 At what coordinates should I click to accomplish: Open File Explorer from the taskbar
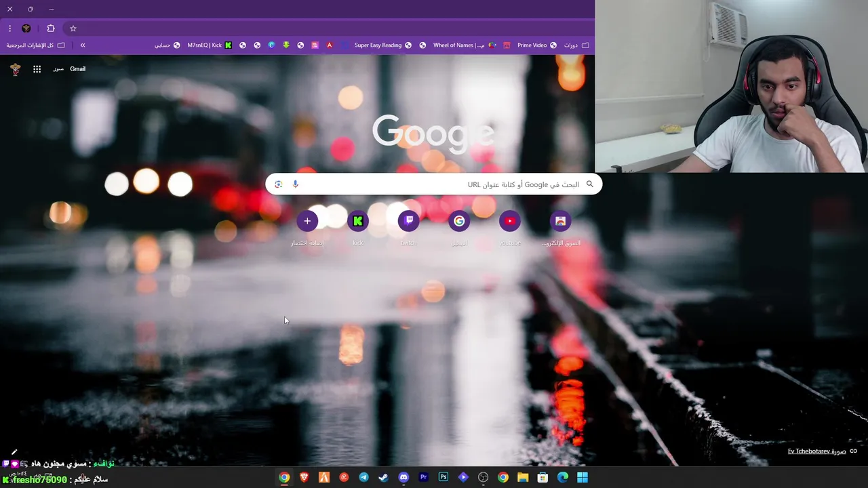click(523, 477)
